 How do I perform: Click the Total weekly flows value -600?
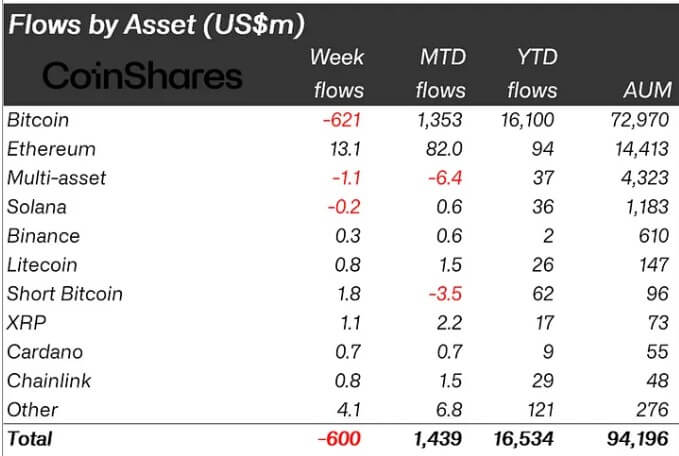[339, 439]
